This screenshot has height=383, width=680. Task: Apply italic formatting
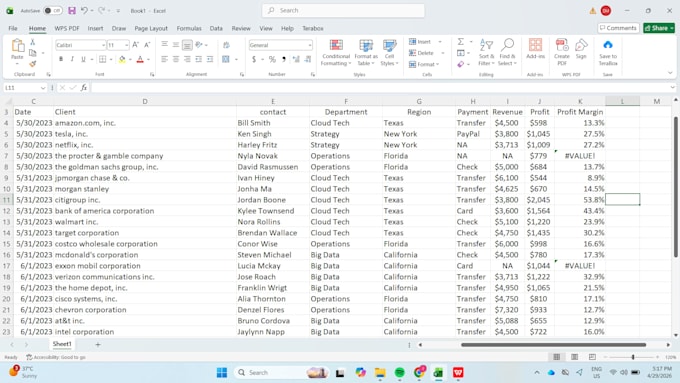(72, 59)
